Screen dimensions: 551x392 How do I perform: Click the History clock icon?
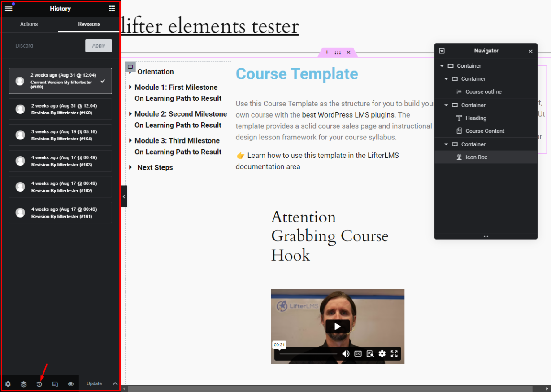[x=39, y=384]
